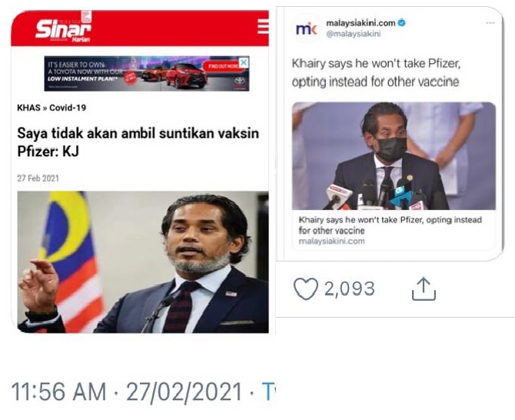Click the malaysiakini.com card domain link

(x=332, y=242)
